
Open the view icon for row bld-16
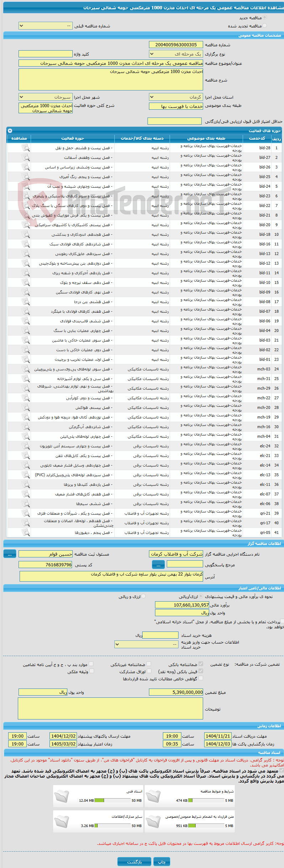[26, 244]
